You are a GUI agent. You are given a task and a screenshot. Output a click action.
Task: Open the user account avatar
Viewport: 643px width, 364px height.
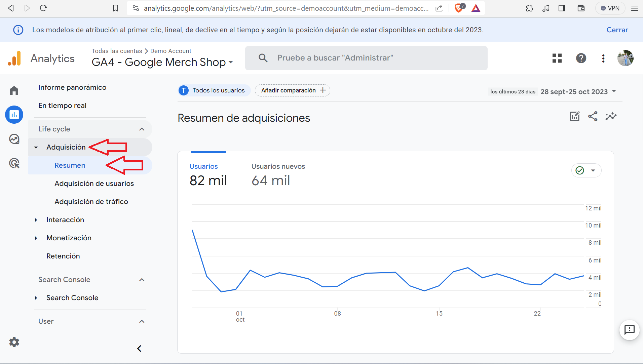(626, 58)
